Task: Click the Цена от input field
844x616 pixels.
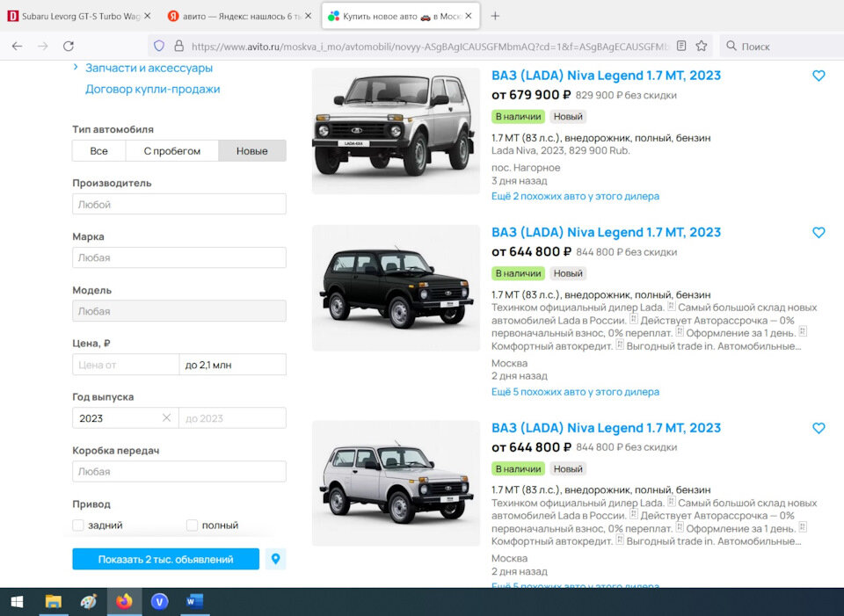Action: point(126,365)
